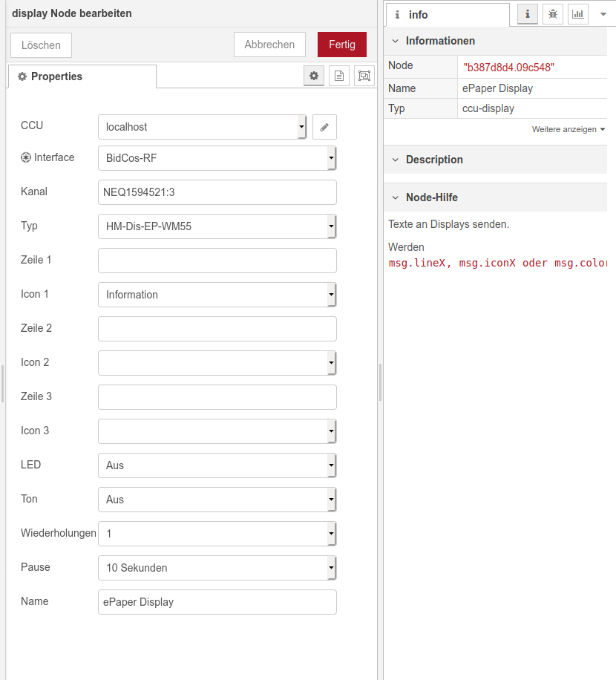Screen dimensions: 616x680
Task: Open the dashboard chart icon
Action: (x=577, y=14)
